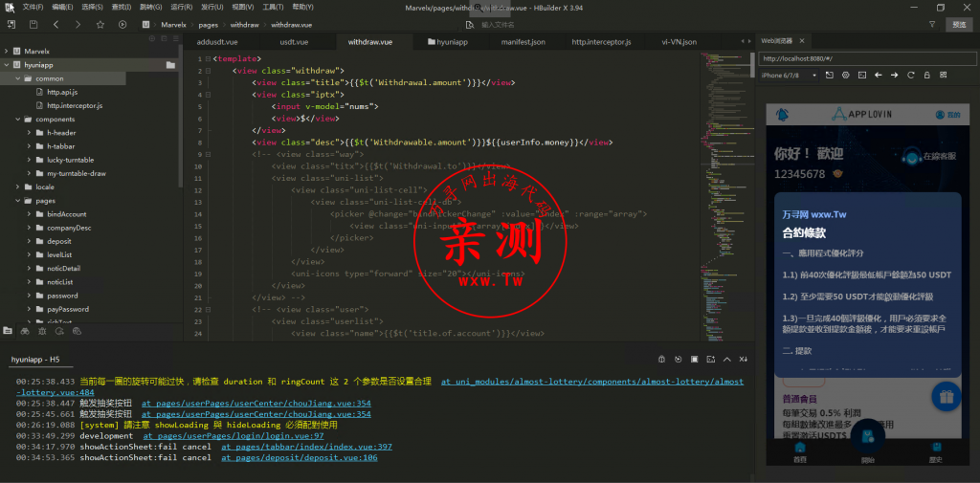Click the console stop square icon

point(695,360)
